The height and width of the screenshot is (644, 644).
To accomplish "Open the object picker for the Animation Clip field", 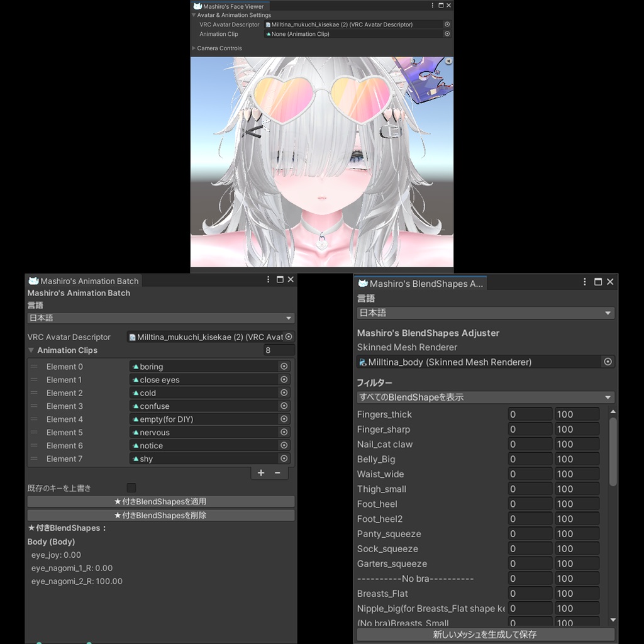I will pyautogui.click(x=447, y=33).
